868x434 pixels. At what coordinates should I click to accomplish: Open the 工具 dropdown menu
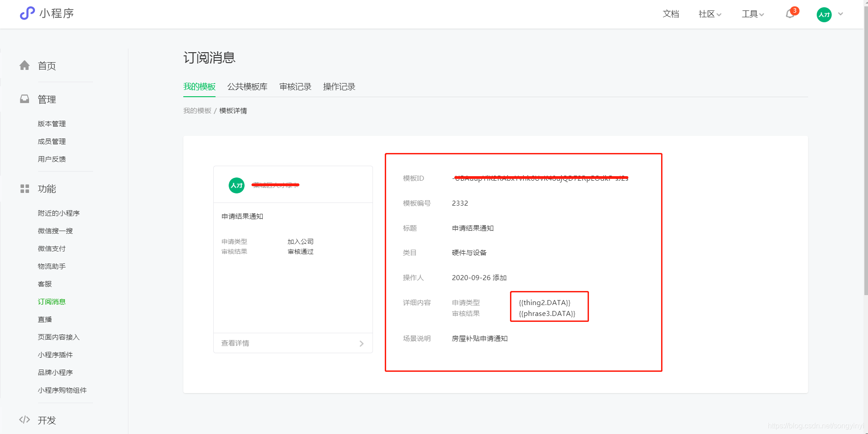tap(753, 14)
